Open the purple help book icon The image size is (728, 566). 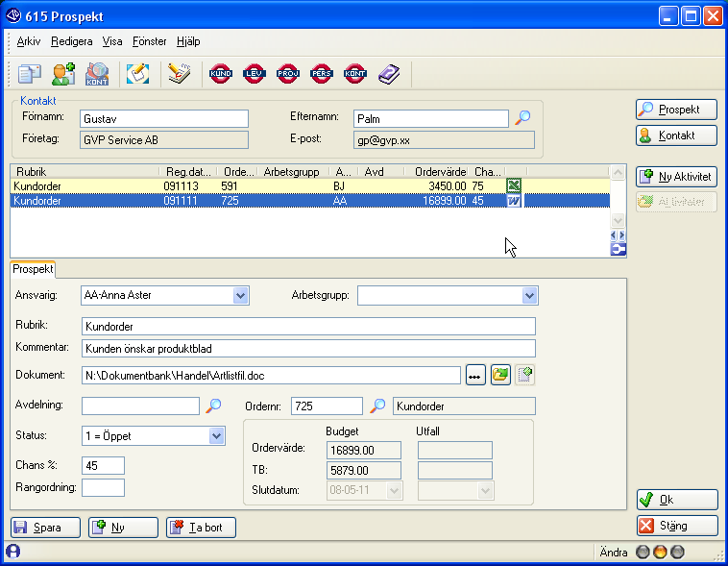[389, 73]
